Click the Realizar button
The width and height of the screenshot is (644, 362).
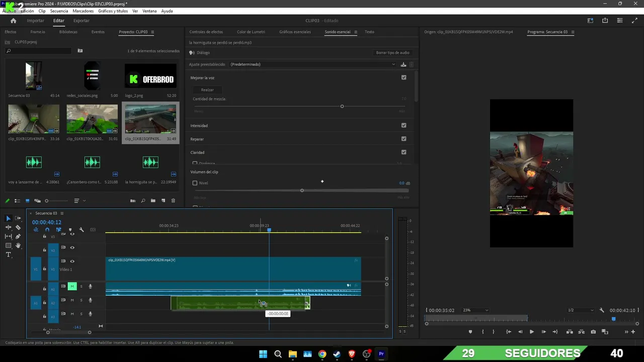coord(207,90)
